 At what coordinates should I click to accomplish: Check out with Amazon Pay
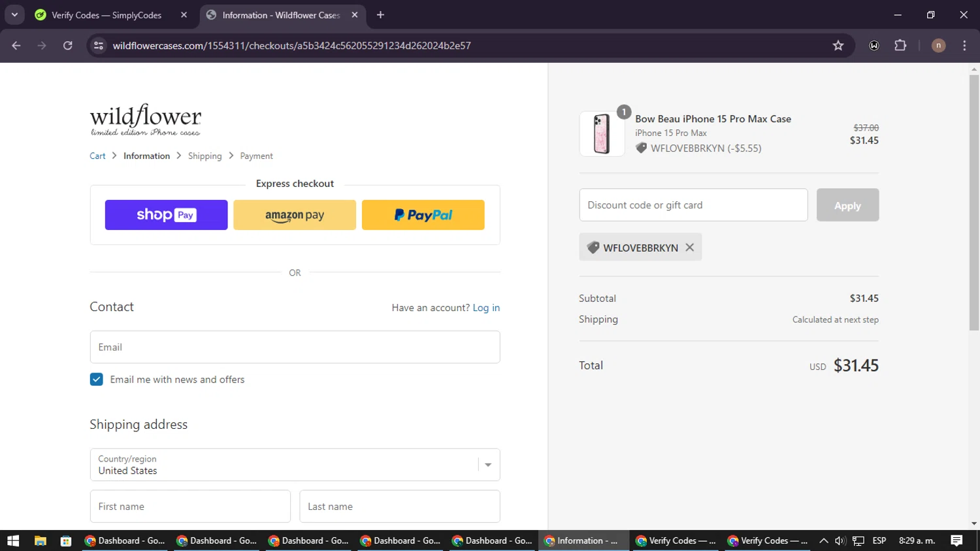(x=295, y=215)
